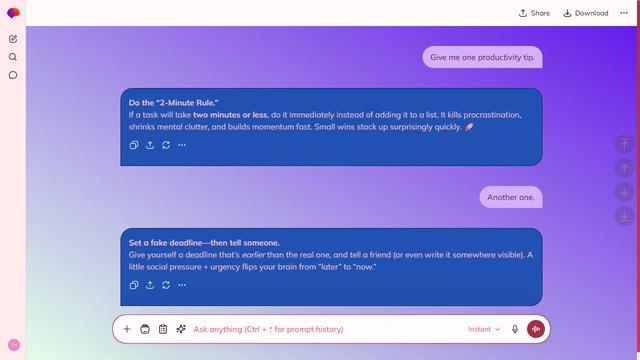640x360 pixels.
Task: Open the Instant model dropdown
Action: 484,329
